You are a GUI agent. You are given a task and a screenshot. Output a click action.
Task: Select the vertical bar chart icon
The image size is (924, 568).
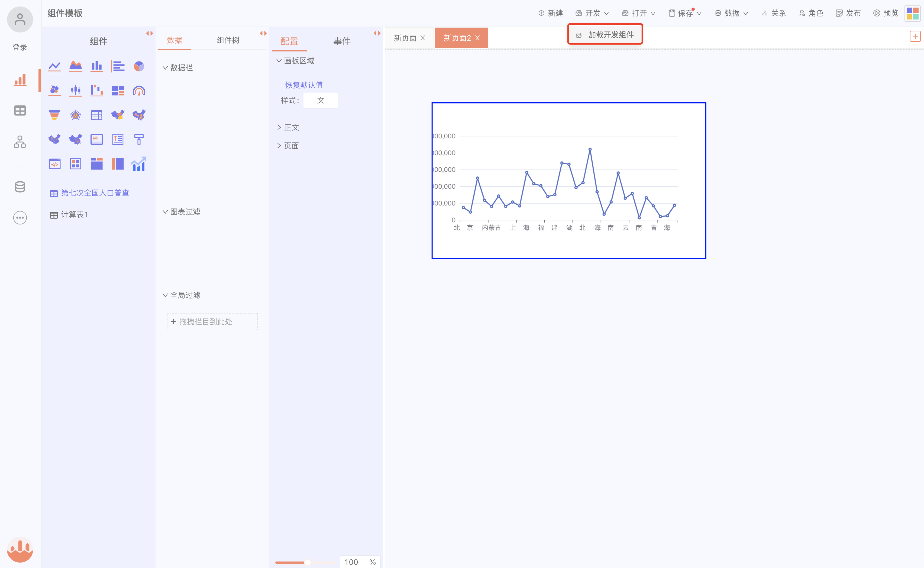[97, 67]
